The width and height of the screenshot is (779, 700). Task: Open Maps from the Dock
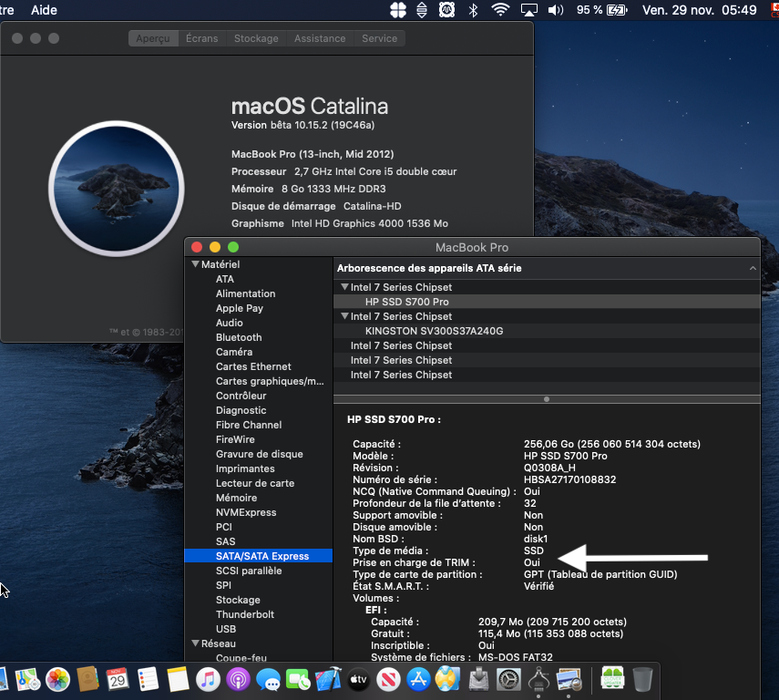click(28, 679)
